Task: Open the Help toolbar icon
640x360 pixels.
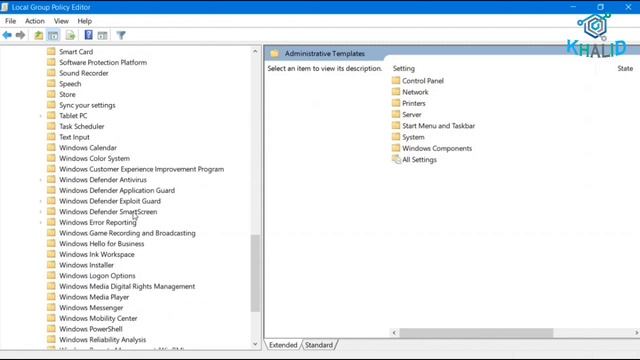Action: pyautogui.click(x=88, y=35)
